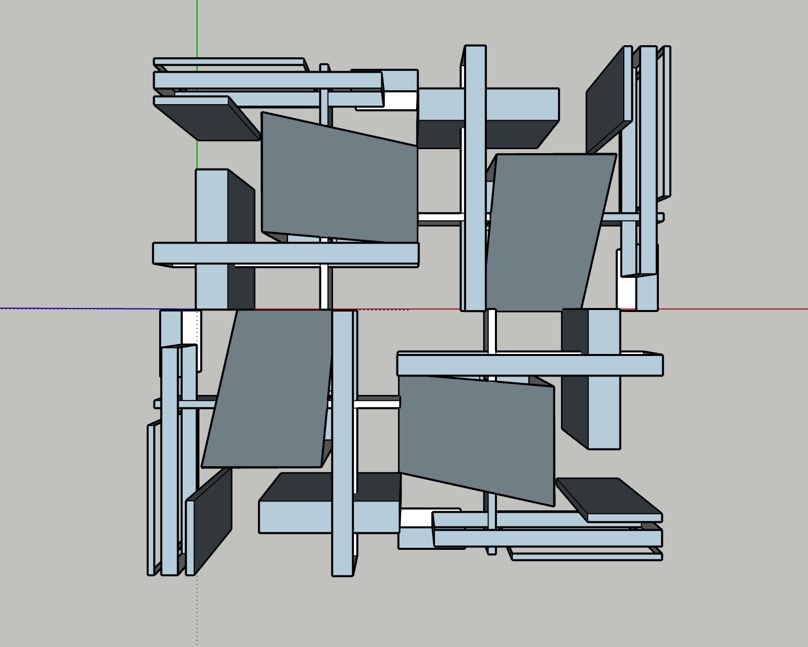Click the dotted green axis below the model
Viewport: 808px width, 647px height.
(197, 610)
